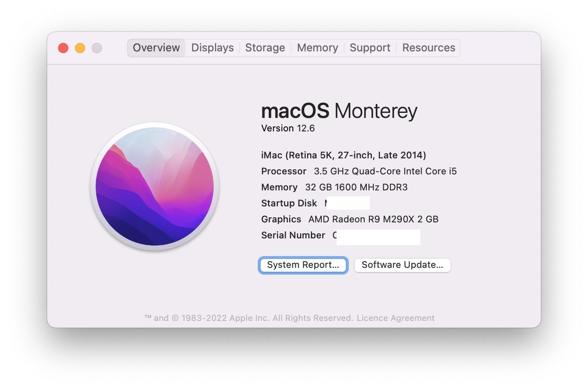Click the iMac Retina 5K model line
Screen dimensions: 588x390
343,155
